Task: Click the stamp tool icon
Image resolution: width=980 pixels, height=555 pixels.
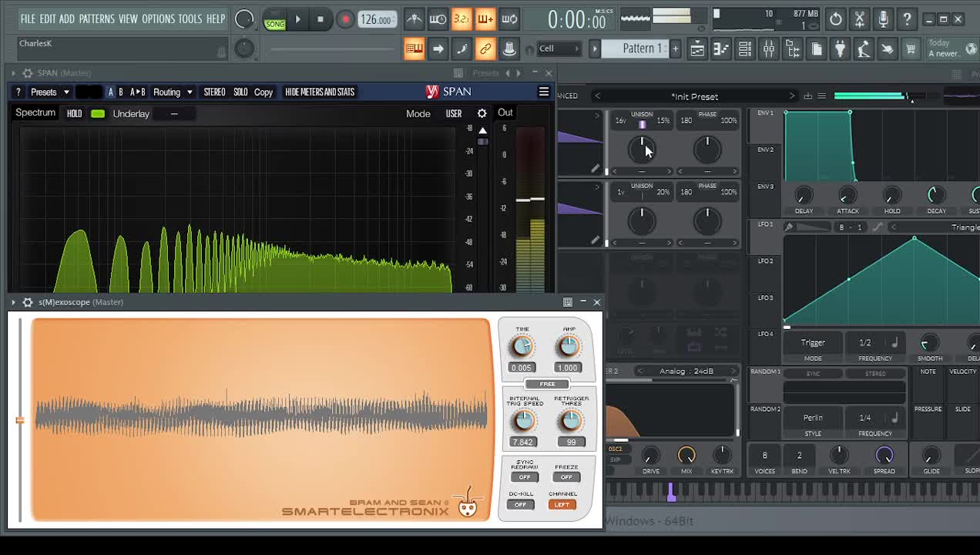Action: point(509,49)
